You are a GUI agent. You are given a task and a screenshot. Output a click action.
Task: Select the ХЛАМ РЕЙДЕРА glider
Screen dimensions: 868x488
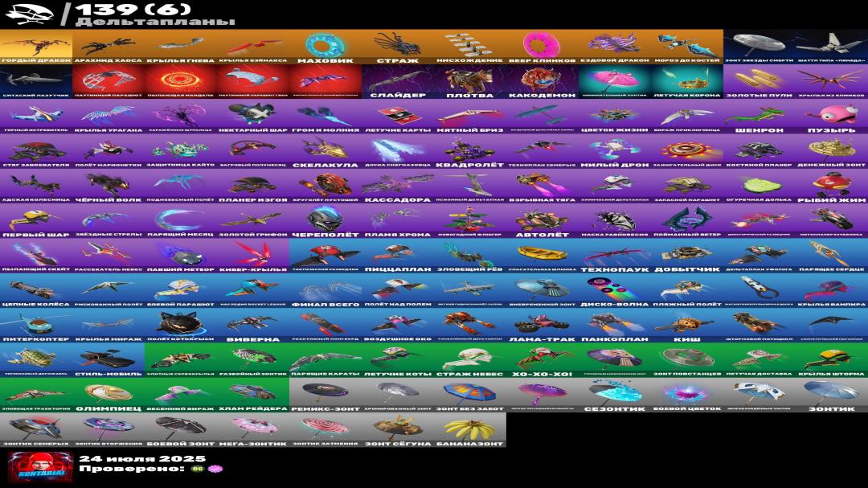click(x=253, y=395)
